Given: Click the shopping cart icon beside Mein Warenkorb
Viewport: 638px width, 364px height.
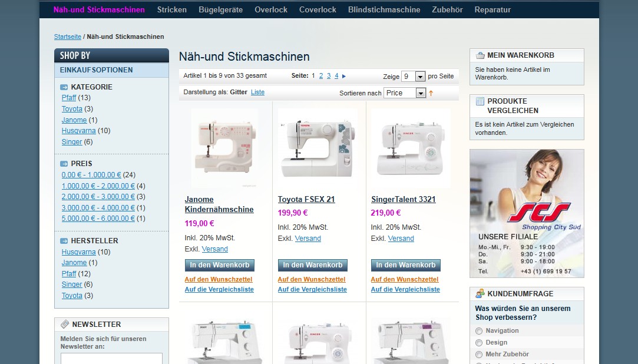Looking at the screenshot, I should 480,55.
